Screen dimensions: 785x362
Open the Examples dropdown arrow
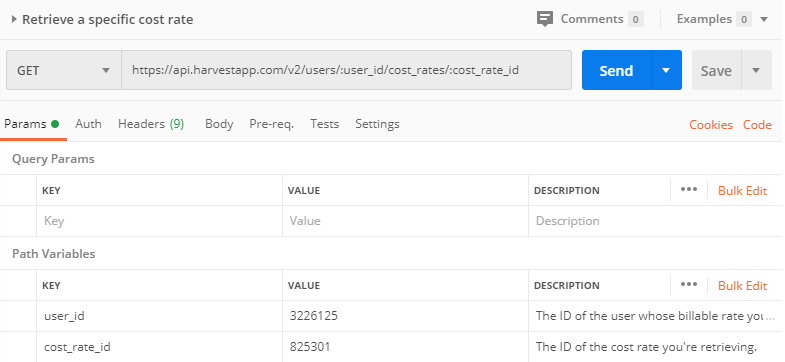point(764,20)
